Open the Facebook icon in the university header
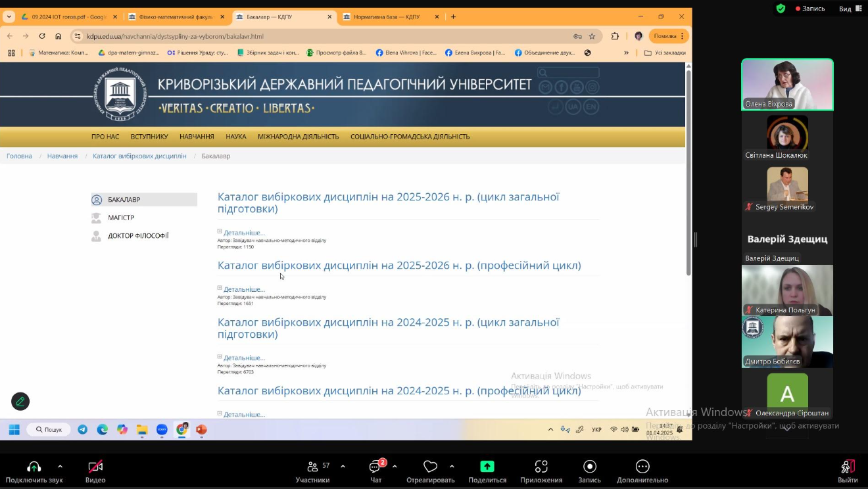Viewport: 868px width, 489px height. pyautogui.click(x=561, y=87)
